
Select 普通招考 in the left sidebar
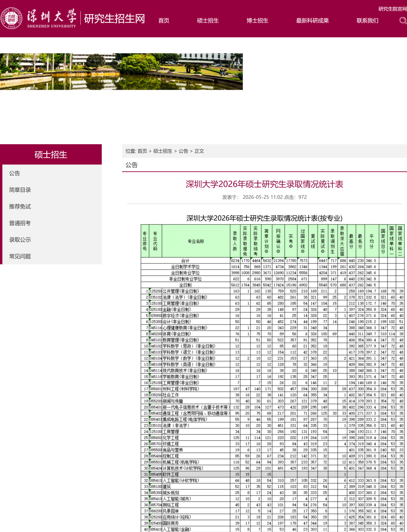tap(20, 223)
